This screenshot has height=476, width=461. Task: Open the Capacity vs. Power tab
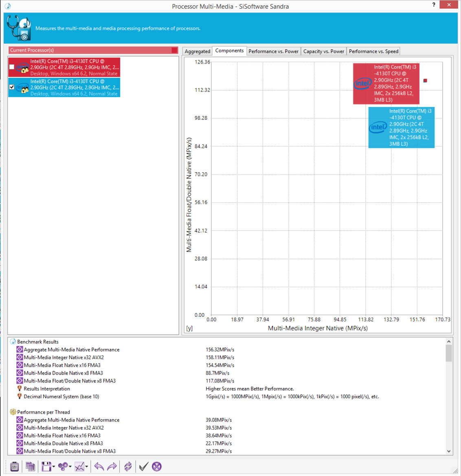click(x=324, y=51)
